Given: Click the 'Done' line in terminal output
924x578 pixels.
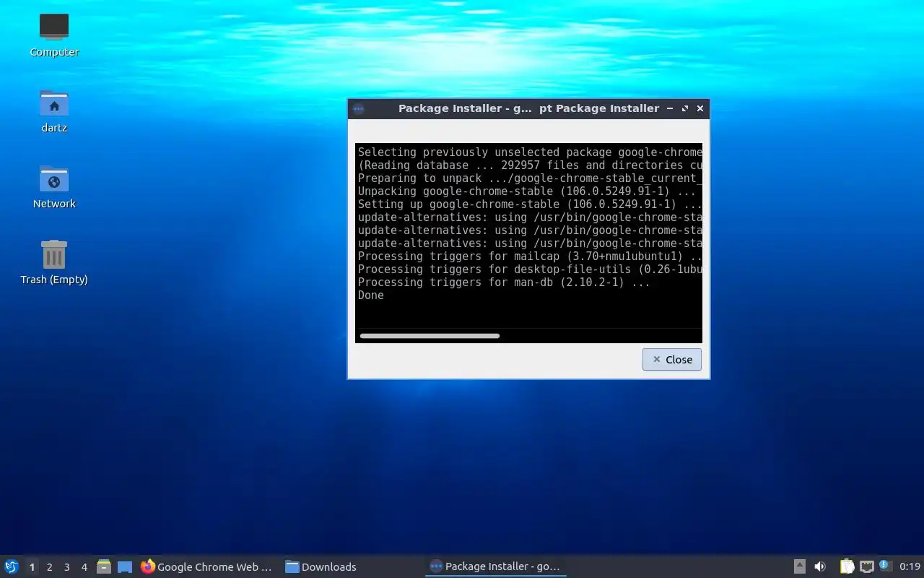Looking at the screenshot, I should click(x=371, y=295).
